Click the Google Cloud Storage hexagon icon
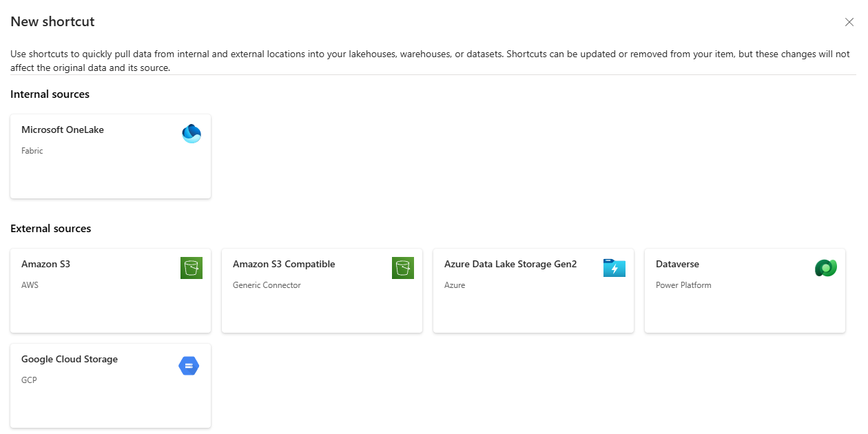This screenshot has width=868, height=434. click(189, 366)
